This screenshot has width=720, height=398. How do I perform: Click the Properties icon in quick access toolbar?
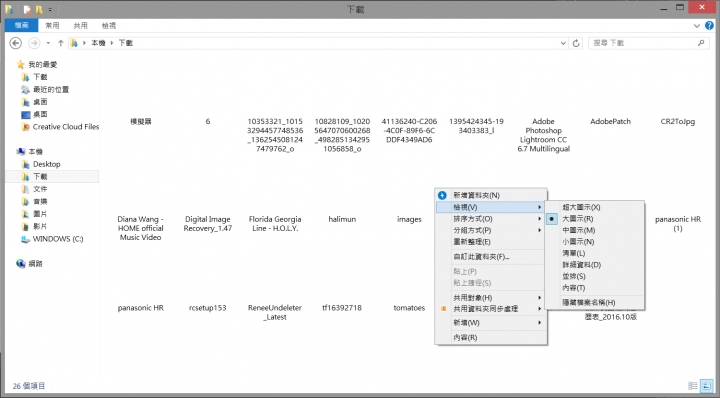[x=28, y=9]
